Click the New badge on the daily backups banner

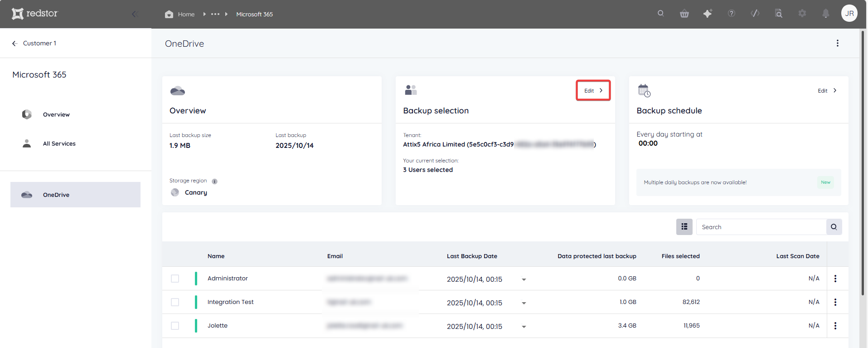click(826, 182)
